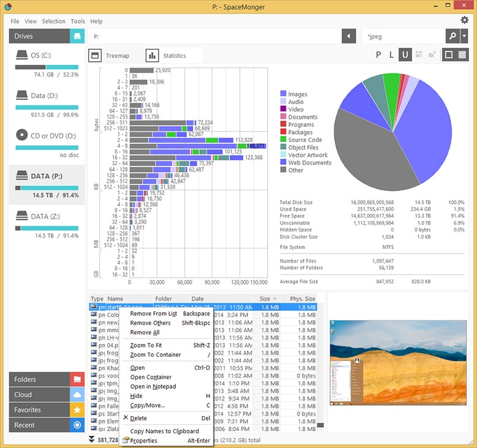Screen dimensions: 477x448
Task: Click the Drives panel drive icon
Action: [x=77, y=36]
